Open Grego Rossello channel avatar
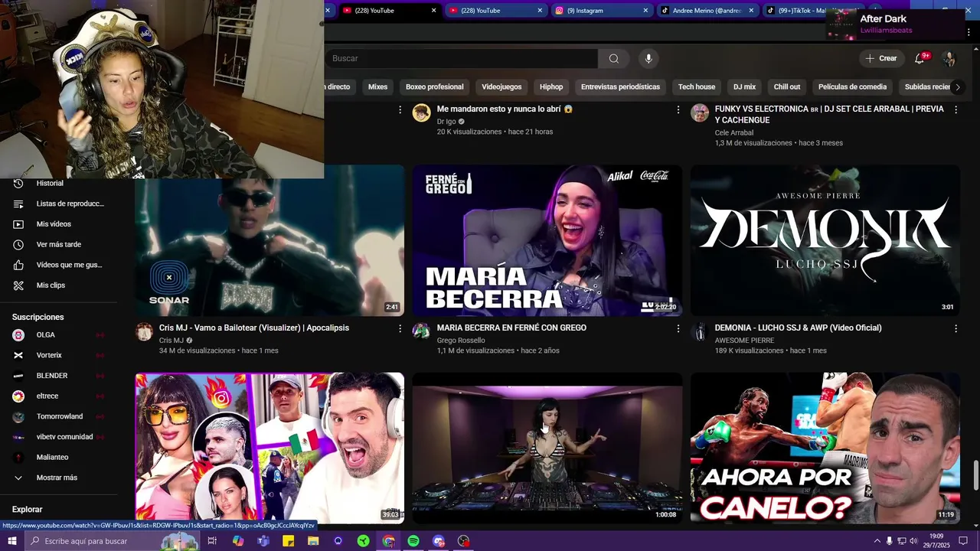 pyautogui.click(x=421, y=331)
